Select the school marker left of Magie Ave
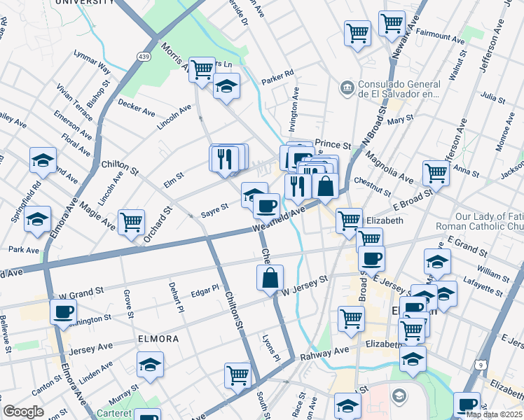 (38, 219)
